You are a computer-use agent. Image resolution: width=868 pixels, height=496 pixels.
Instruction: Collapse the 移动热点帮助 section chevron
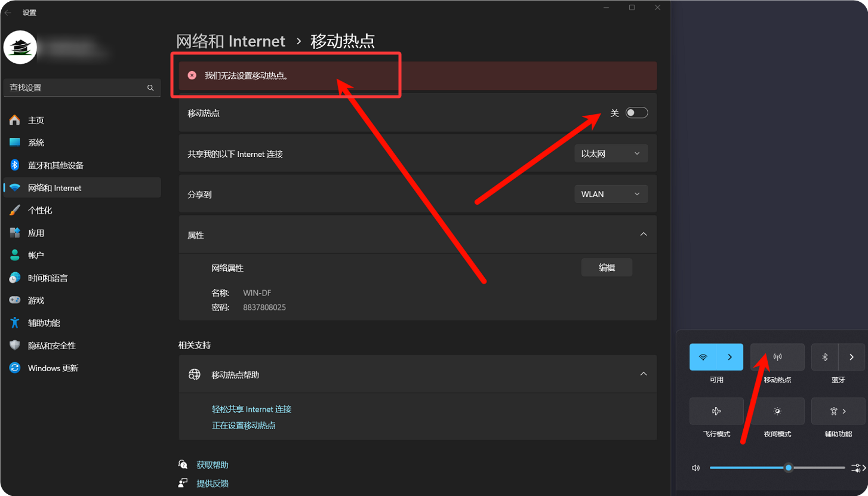tap(644, 374)
